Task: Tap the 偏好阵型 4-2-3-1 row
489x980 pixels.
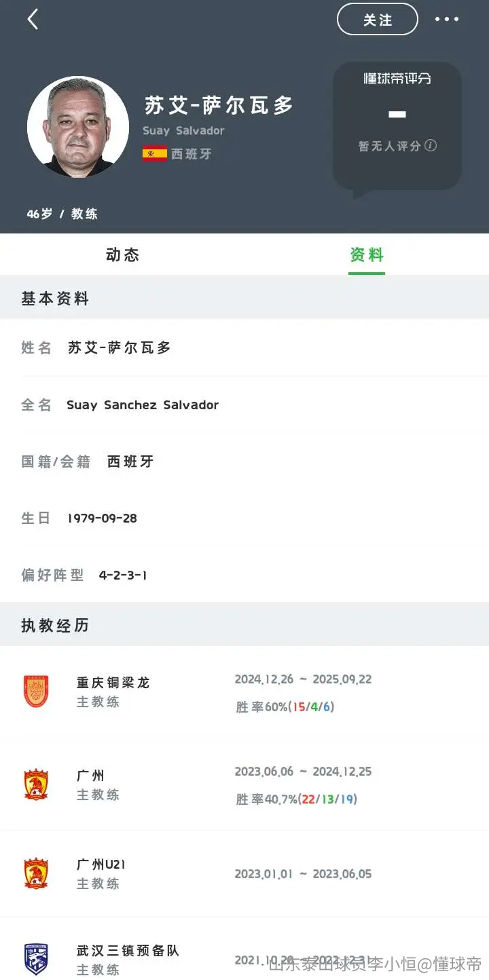Action: tap(244, 575)
